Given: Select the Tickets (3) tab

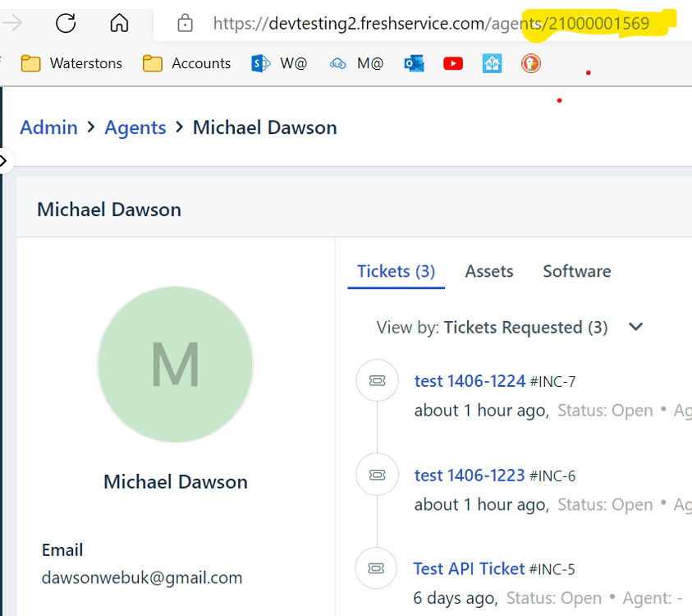Looking at the screenshot, I should pyautogui.click(x=396, y=271).
